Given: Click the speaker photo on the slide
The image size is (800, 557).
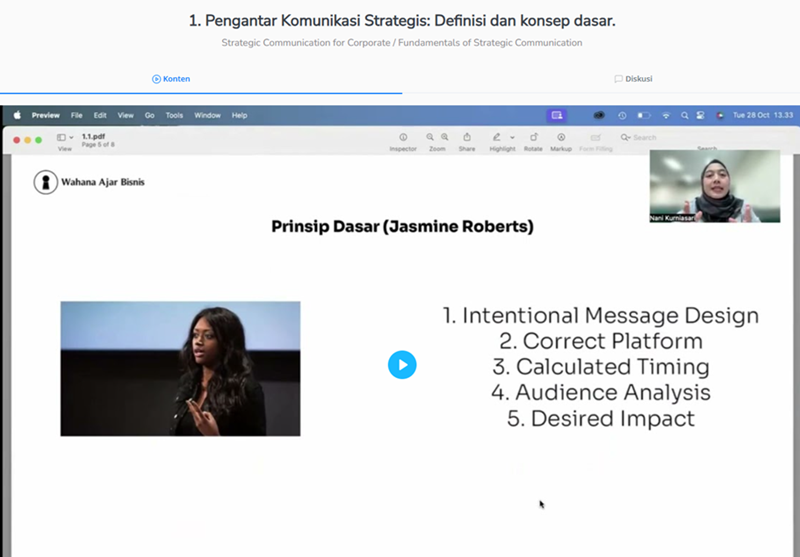Looking at the screenshot, I should coord(180,368).
